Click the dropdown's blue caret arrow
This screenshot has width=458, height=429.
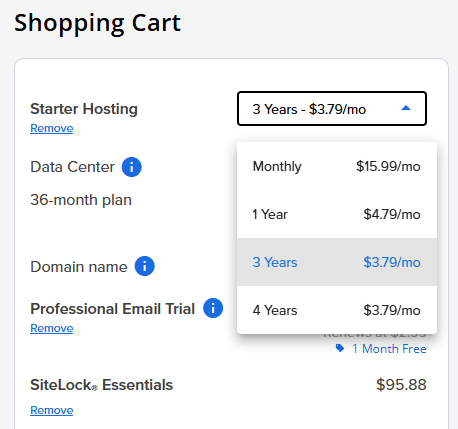click(406, 108)
